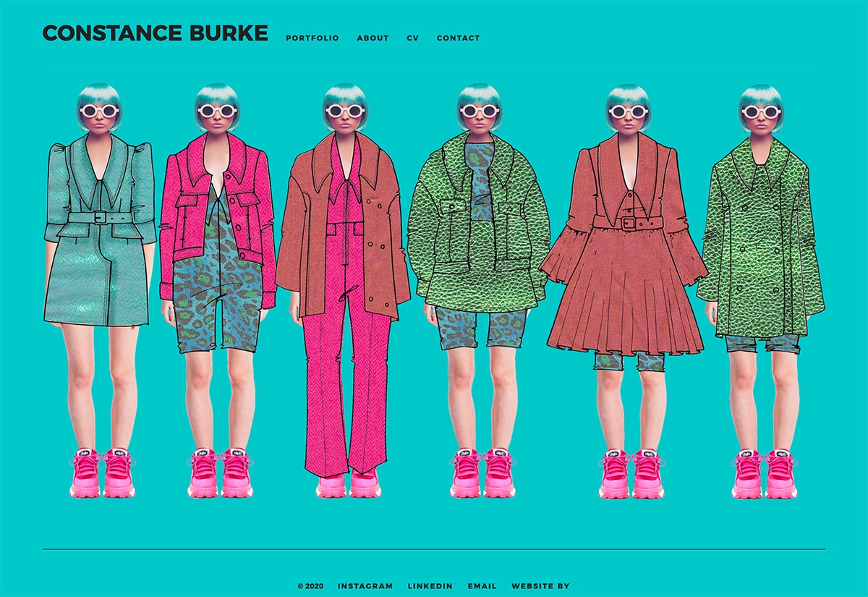Open the Contact page
868x597 pixels.
pos(458,38)
